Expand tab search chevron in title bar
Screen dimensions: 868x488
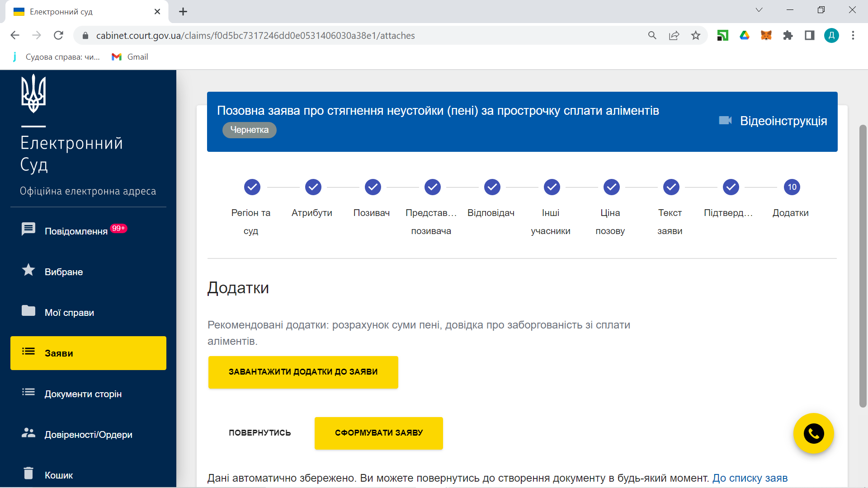click(x=759, y=10)
